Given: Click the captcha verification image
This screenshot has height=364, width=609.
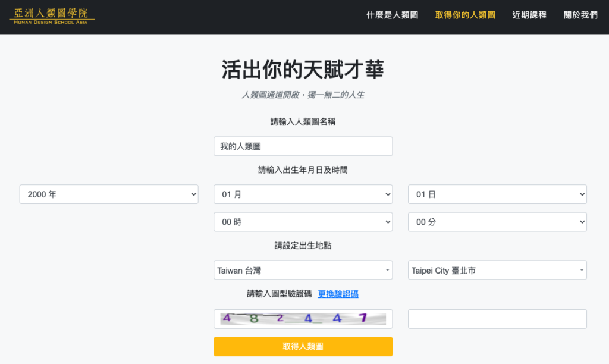Looking at the screenshot, I should (303, 319).
